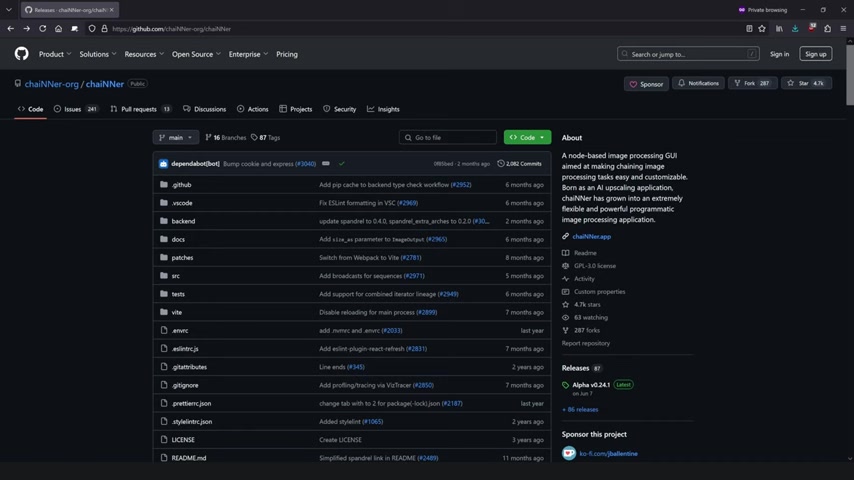Click the Fork button

(753, 83)
